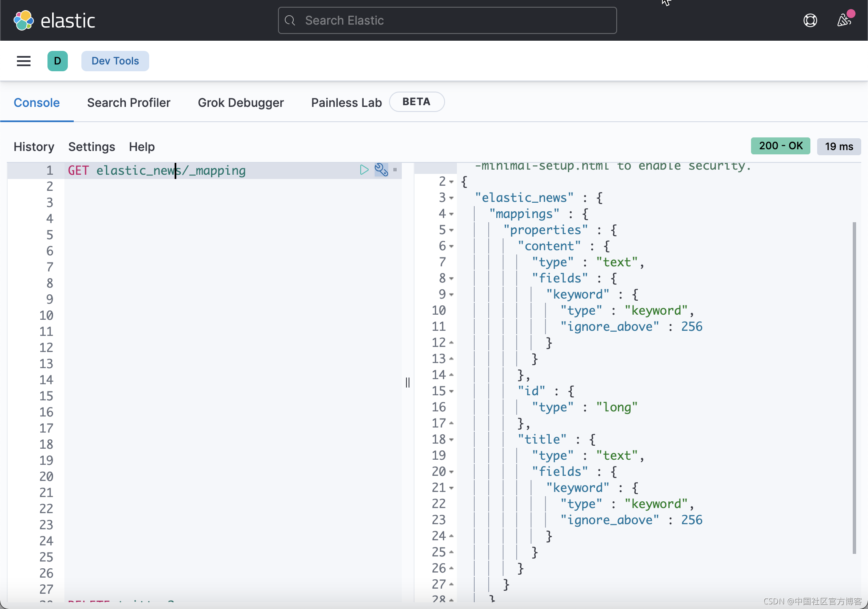Switch to the Search Profiler tab
Screen dimensions: 868x609
(129, 103)
